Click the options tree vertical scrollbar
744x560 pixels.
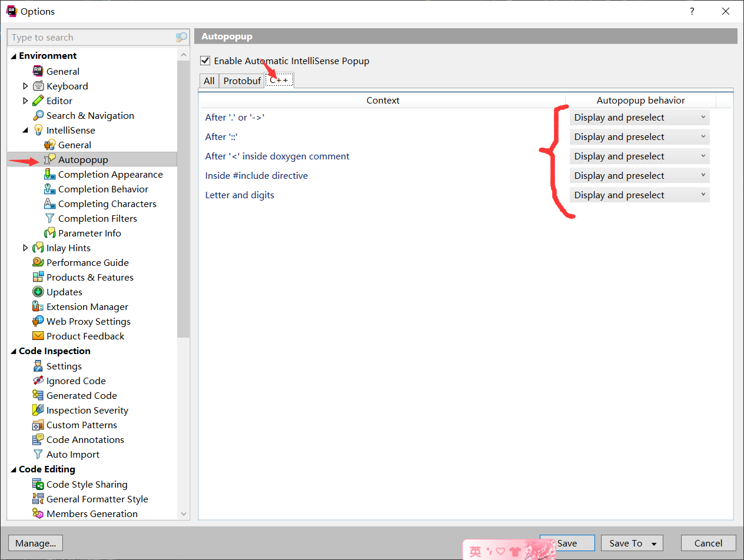point(184,198)
